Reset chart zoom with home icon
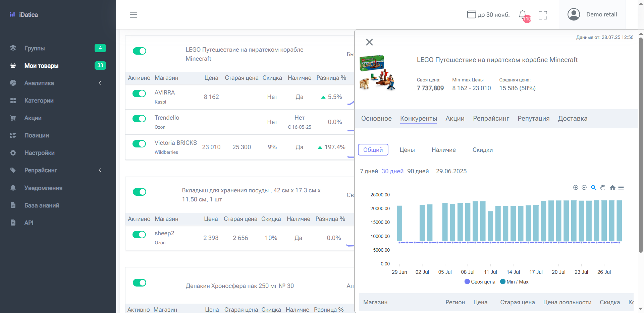This screenshot has height=313, width=644. tap(612, 188)
